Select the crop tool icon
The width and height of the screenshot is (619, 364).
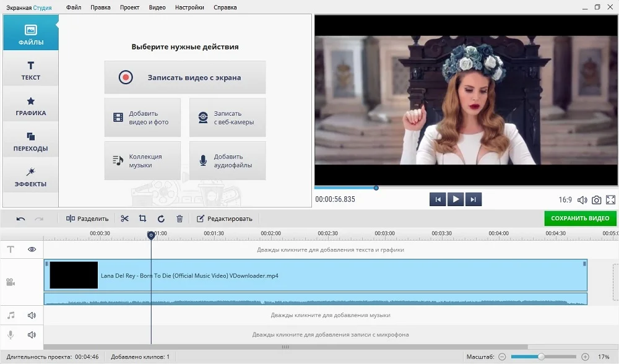(x=142, y=219)
